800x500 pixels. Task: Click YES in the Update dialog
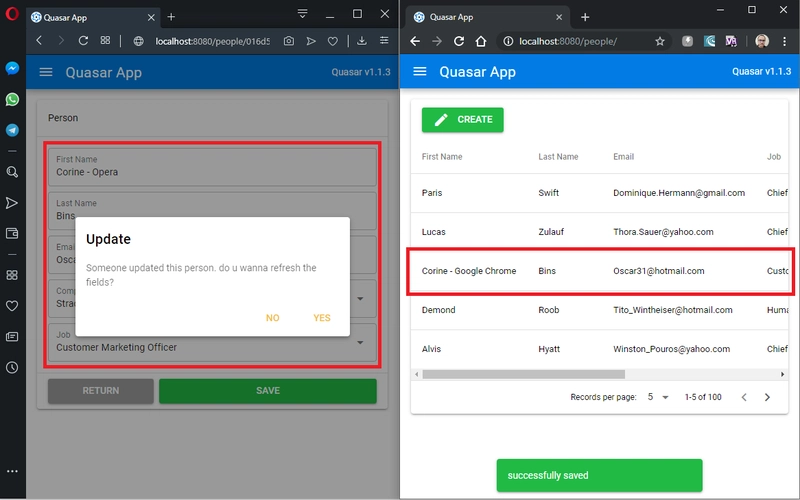coord(321,318)
